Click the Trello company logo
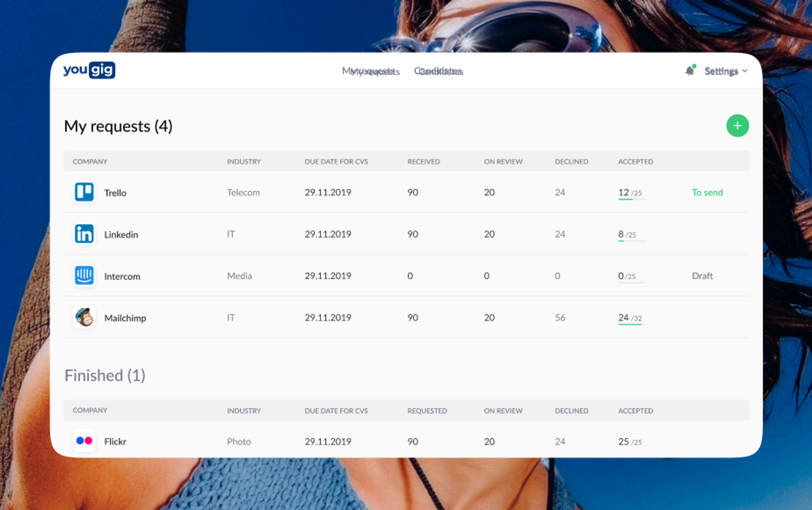 84,192
